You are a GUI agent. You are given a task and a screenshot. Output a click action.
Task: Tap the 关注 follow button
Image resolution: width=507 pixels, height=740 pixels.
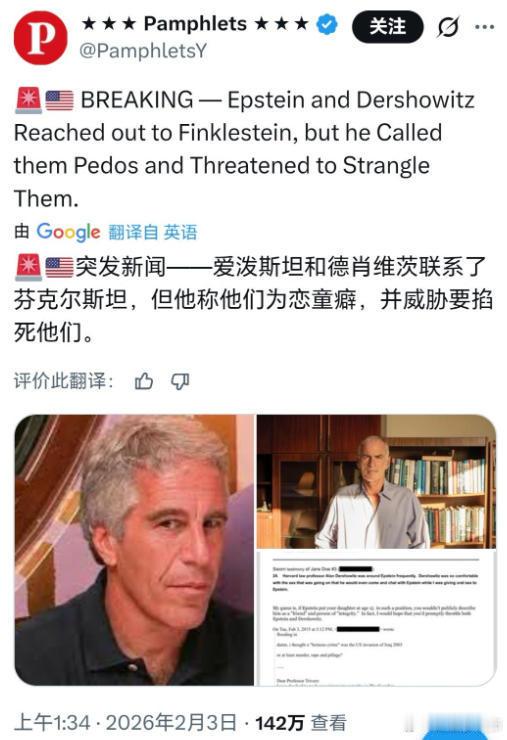[x=388, y=26]
